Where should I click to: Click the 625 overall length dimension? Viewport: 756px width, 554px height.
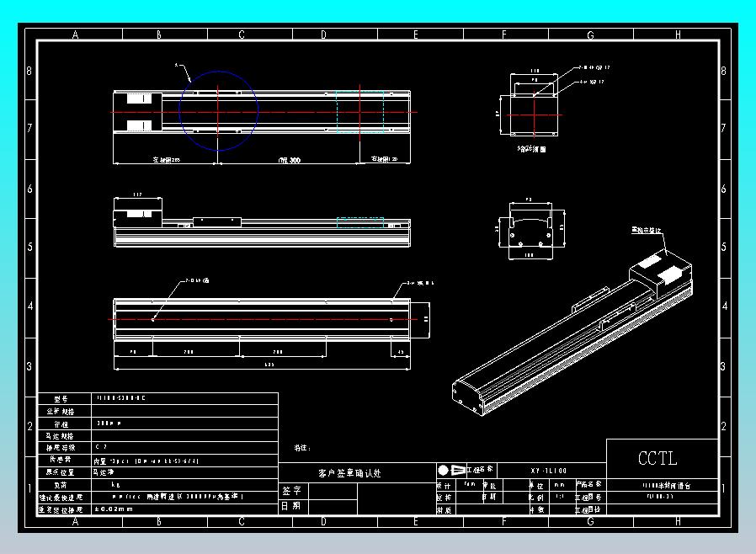coord(269,365)
